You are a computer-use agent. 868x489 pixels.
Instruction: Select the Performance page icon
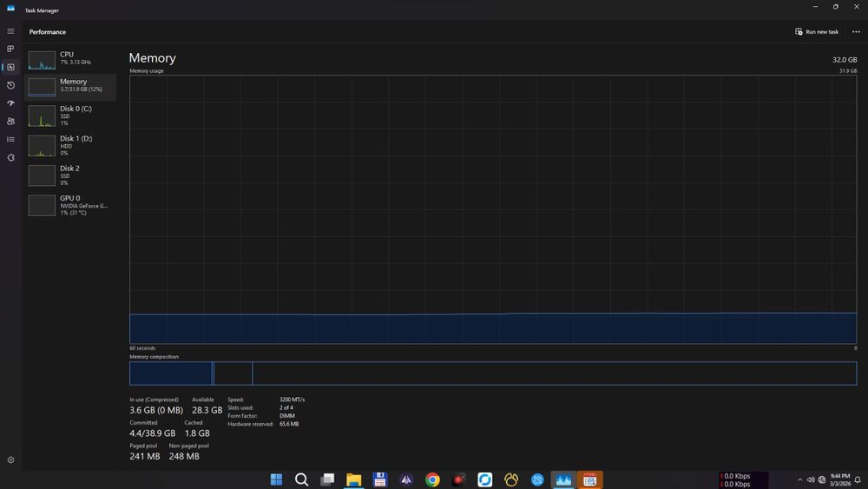(10, 67)
